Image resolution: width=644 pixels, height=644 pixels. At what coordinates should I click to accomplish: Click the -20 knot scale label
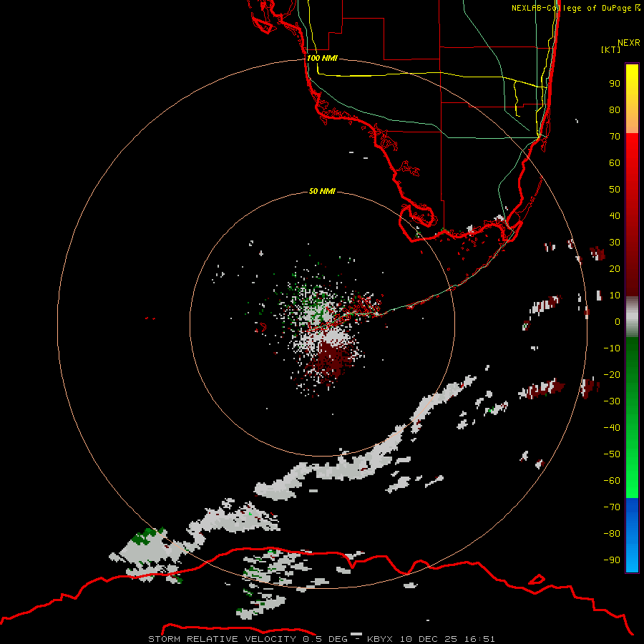pos(612,374)
